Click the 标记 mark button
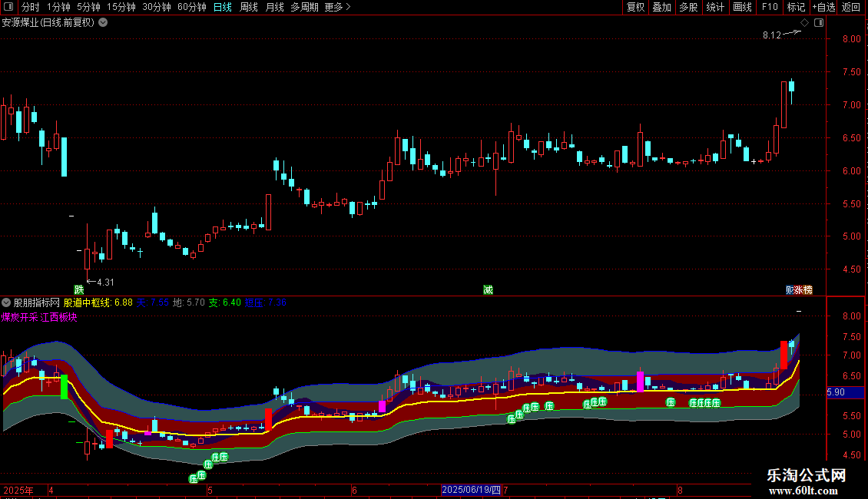Image resolution: width=868 pixels, height=499 pixels. [796, 7]
